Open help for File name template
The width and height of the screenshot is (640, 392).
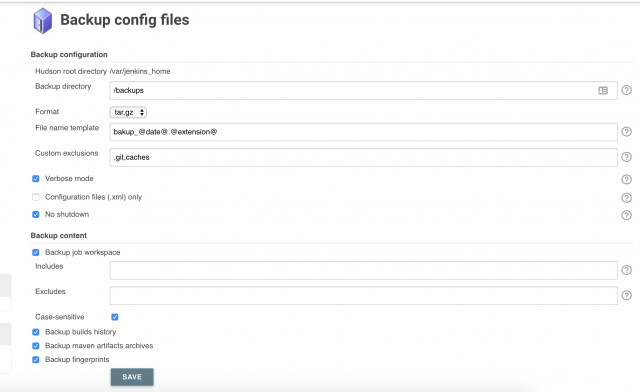click(x=626, y=131)
